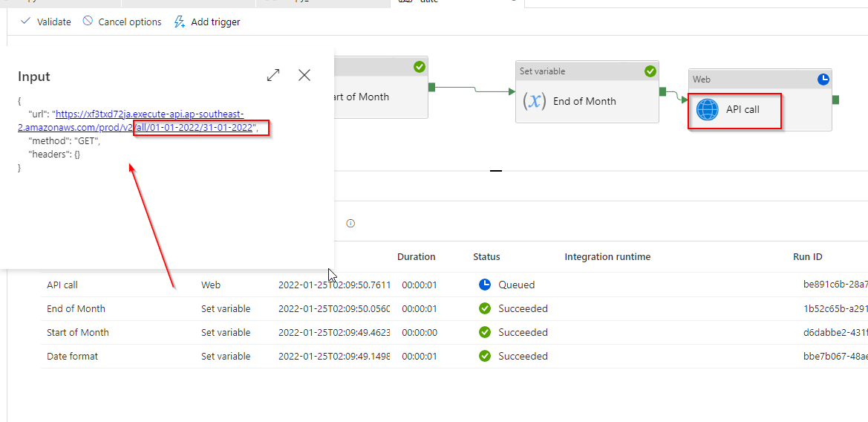Click green success check on End of Month node
Image resolution: width=868 pixels, height=422 pixels.
pyautogui.click(x=650, y=71)
